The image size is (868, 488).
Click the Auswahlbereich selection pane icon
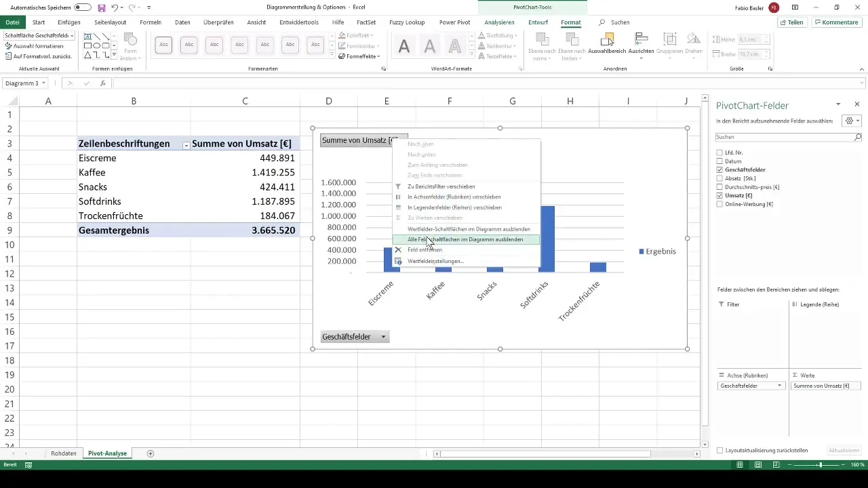(606, 39)
